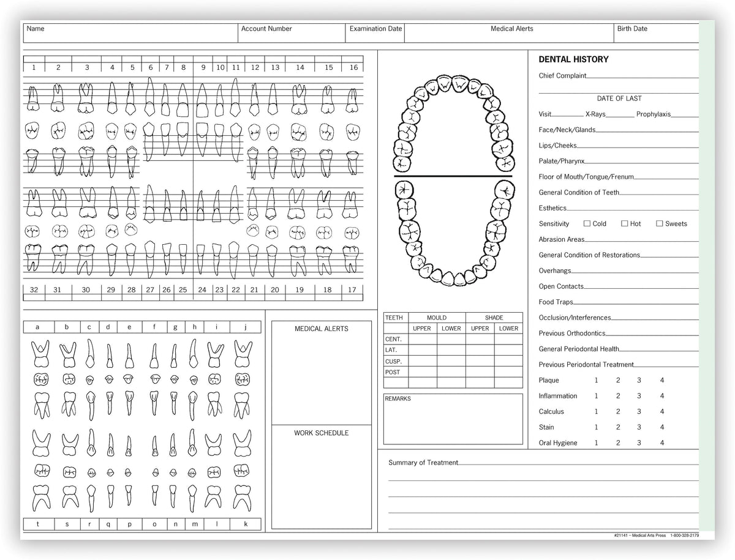Select tooth number 9 box

tap(203, 67)
